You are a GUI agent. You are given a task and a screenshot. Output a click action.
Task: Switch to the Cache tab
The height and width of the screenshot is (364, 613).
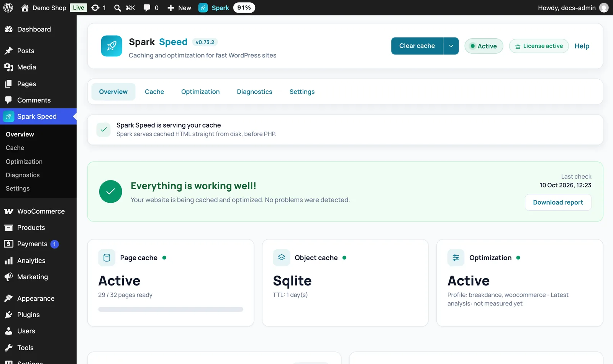154,92
